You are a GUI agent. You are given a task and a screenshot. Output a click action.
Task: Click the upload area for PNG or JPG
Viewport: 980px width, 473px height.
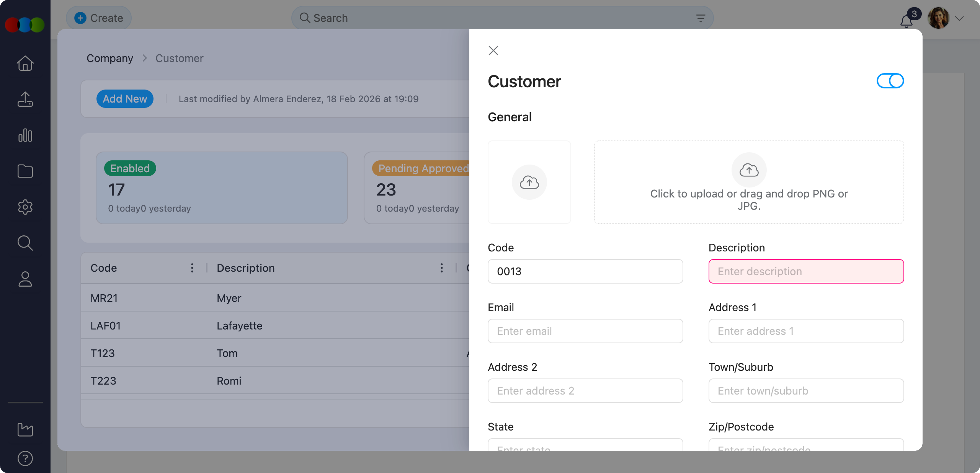[x=748, y=183]
